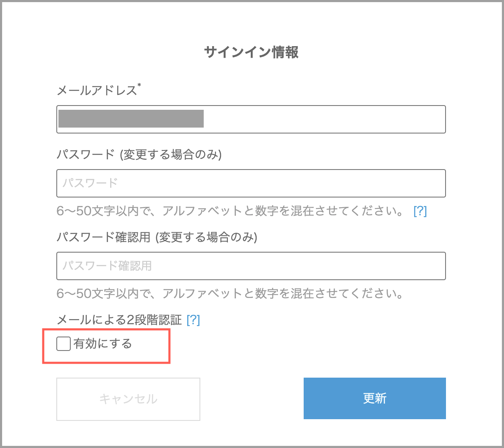
Task: Tick the 有効にする checkbox
Action: pos(64,343)
